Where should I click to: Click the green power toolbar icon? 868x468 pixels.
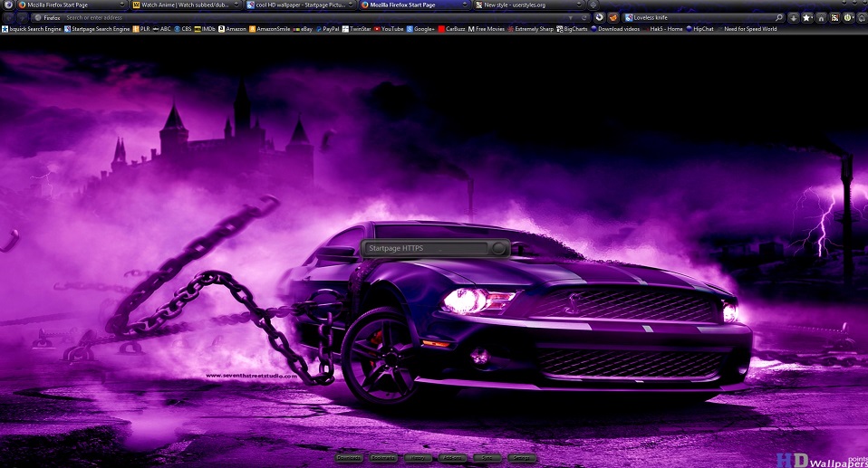(848, 18)
